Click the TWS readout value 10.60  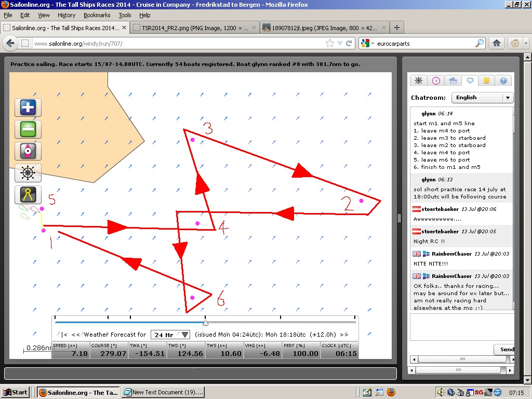[x=231, y=353]
